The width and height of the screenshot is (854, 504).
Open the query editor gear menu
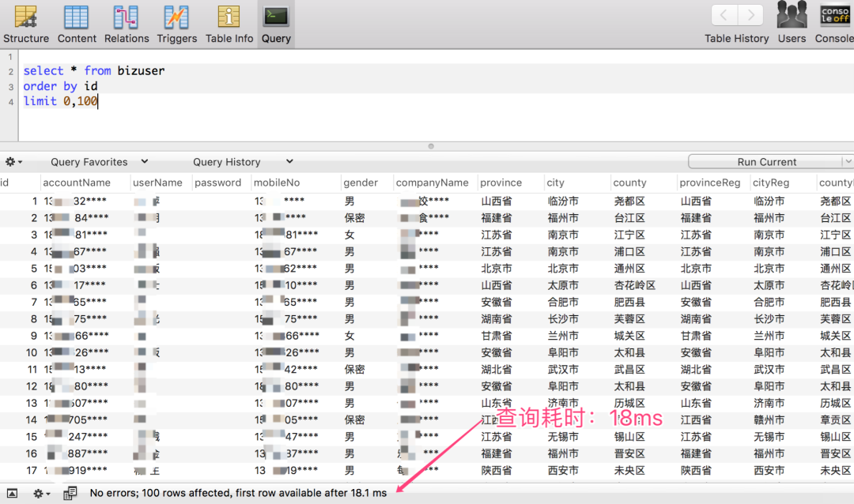13,162
